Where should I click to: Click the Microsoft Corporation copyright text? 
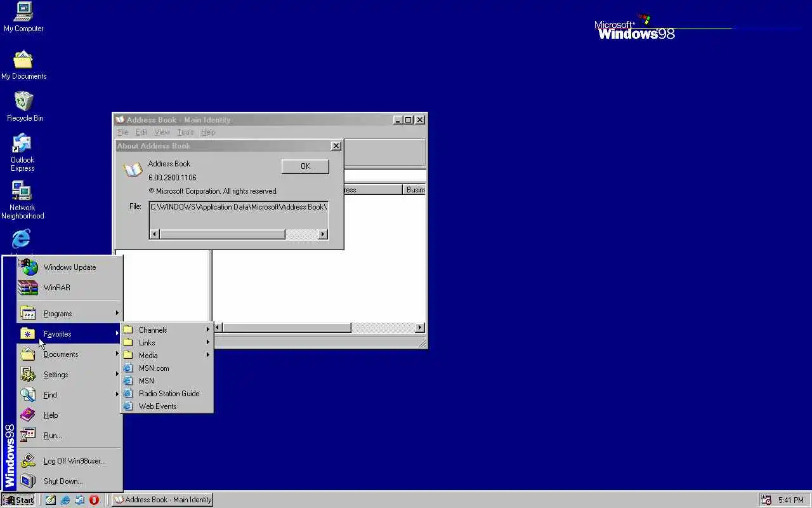click(x=213, y=191)
